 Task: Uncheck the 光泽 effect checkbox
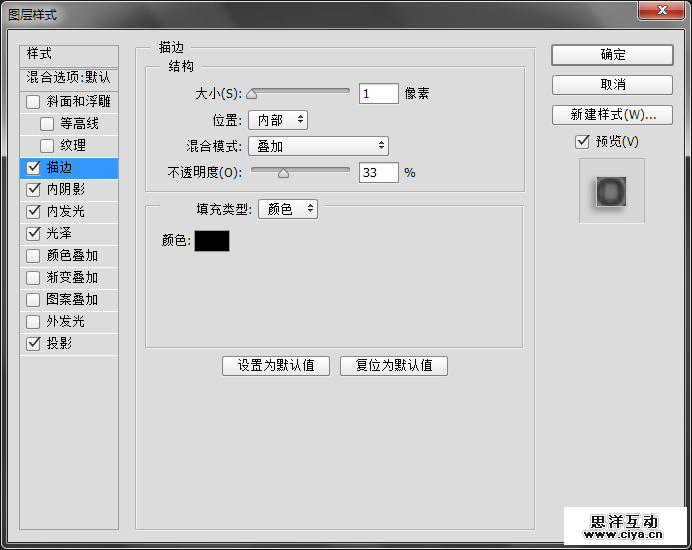pos(33,234)
